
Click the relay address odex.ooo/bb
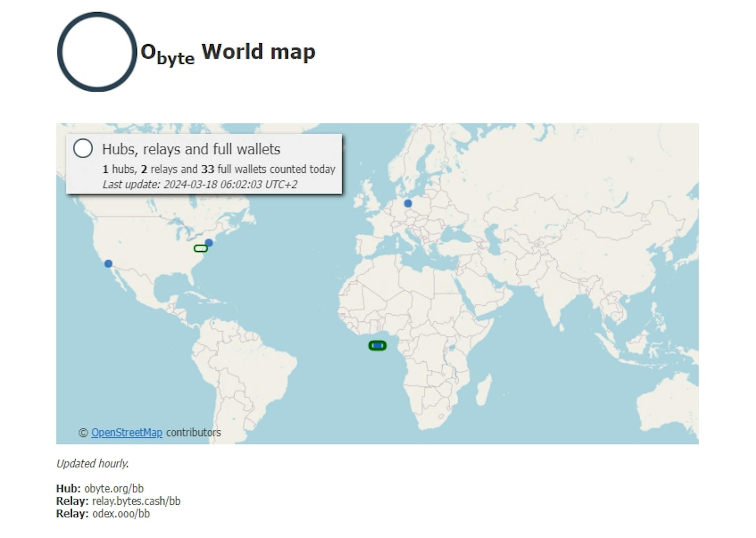click(x=121, y=514)
